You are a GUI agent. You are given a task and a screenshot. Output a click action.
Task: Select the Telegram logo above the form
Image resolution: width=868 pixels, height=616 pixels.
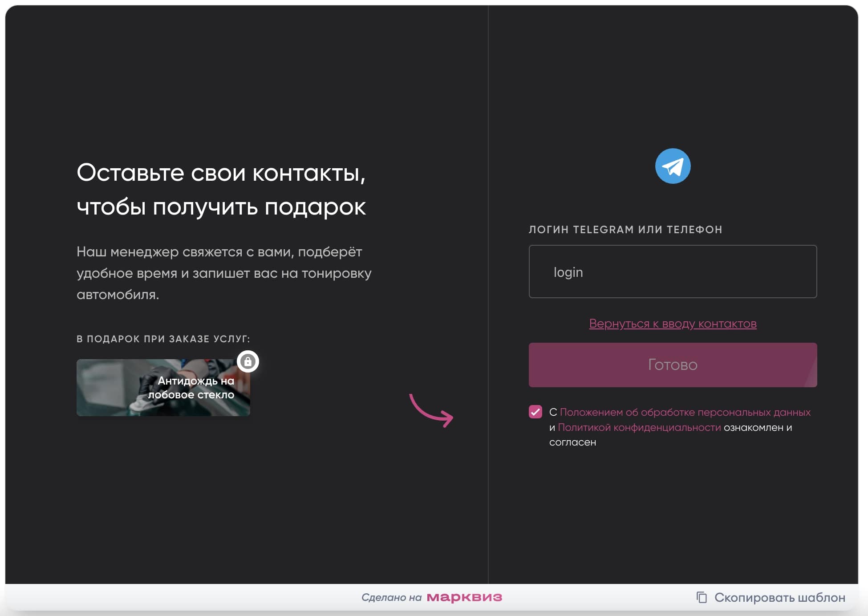(673, 165)
